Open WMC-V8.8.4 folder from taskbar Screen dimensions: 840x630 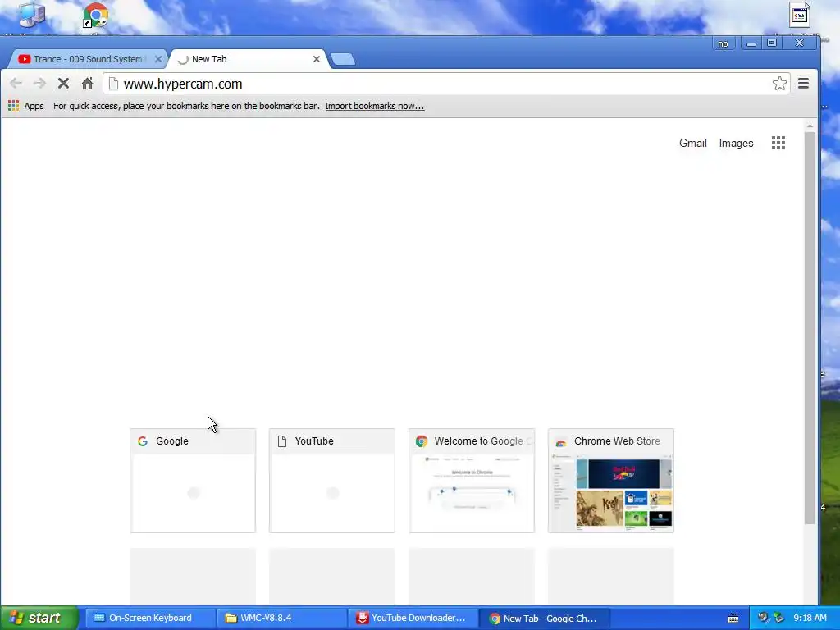point(282,618)
